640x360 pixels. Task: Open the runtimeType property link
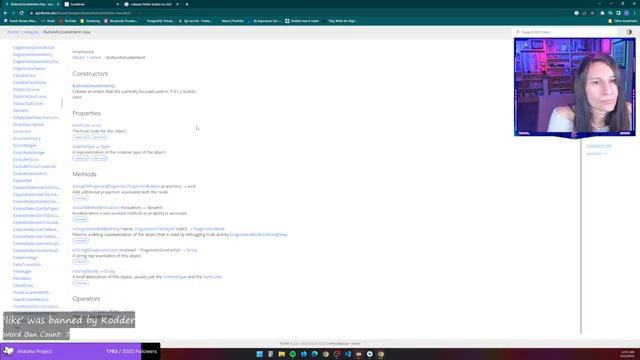point(83,147)
